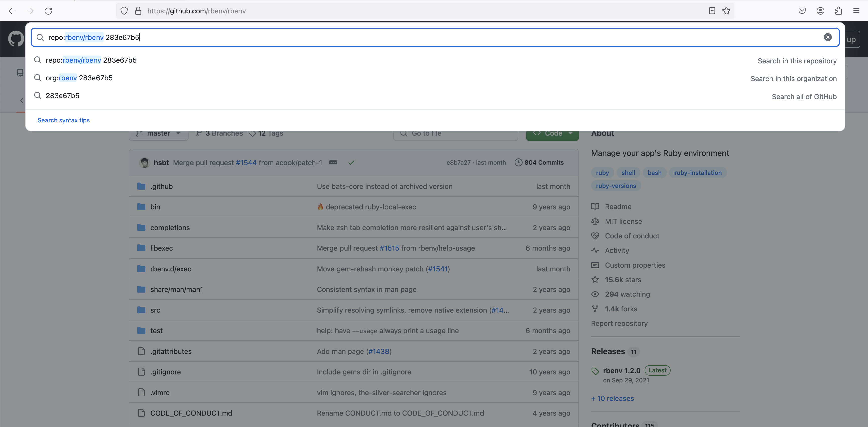Open the extensions puzzle icon
The height and width of the screenshot is (427, 868).
838,11
